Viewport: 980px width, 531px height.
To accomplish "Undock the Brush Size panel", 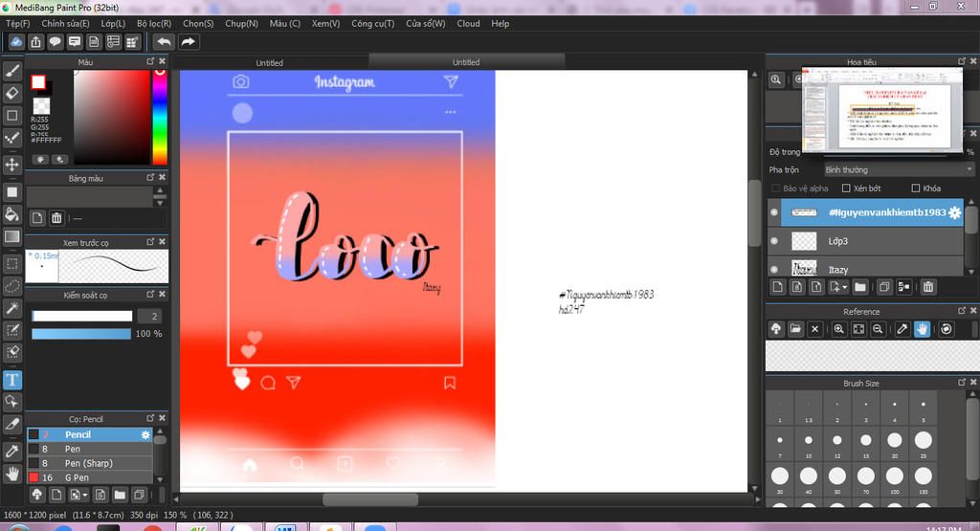I will coord(962,383).
